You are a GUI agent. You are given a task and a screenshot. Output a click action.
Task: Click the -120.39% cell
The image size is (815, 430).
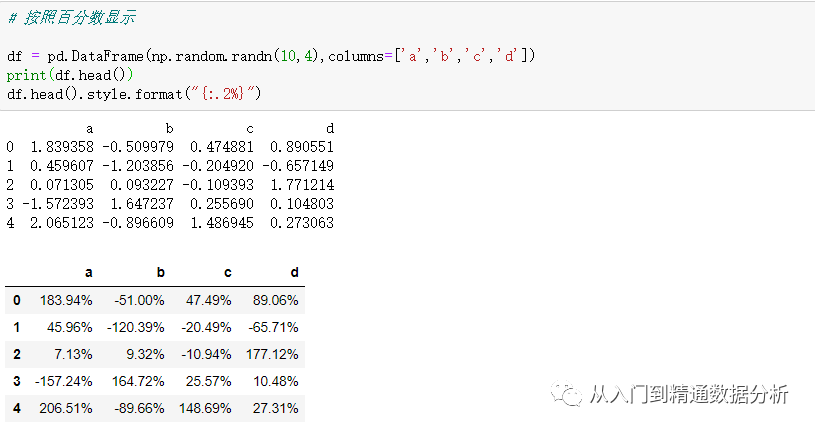(135, 327)
